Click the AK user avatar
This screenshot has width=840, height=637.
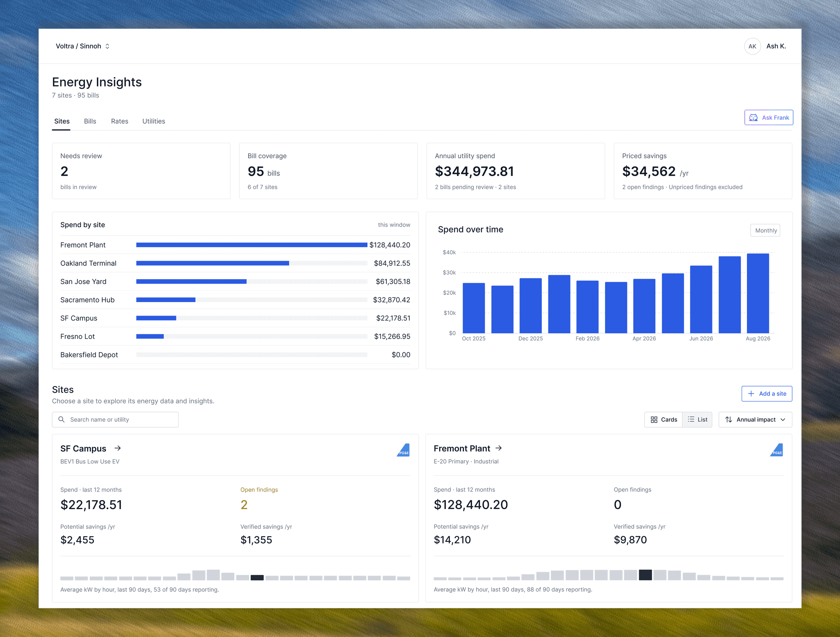(x=752, y=46)
